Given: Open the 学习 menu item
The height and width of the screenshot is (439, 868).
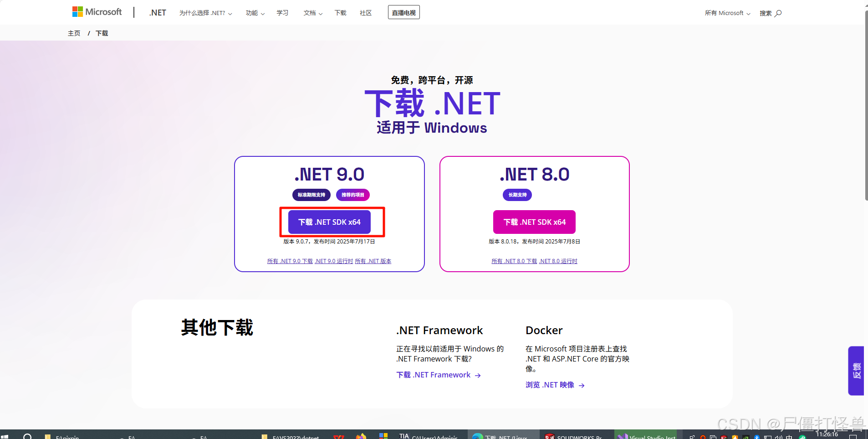Looking at the screenshot, I should click(x=282, y=13).
